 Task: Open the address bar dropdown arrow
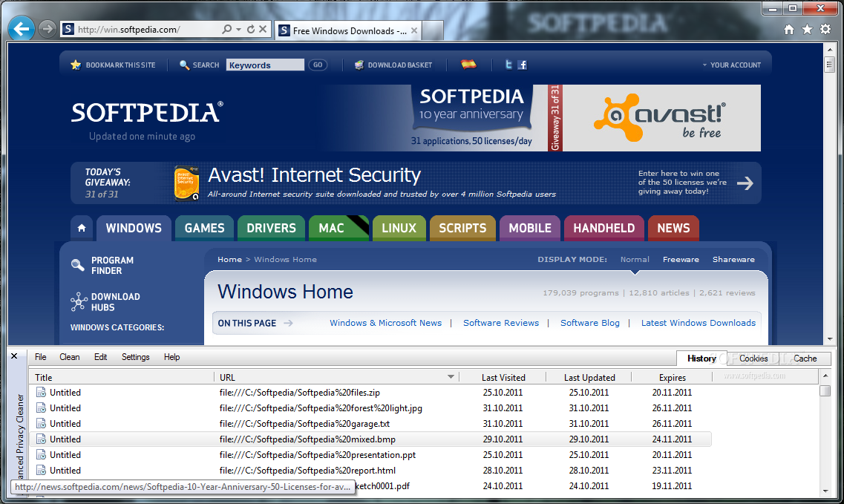238,29
